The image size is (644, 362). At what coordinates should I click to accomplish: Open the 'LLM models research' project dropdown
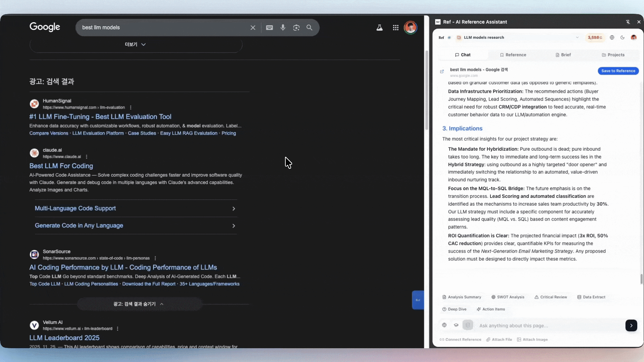(x=577, y=37)
